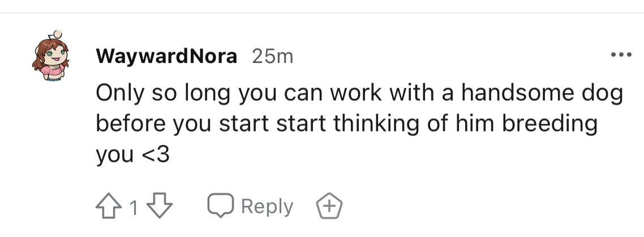Viewport: 644px width, 237px height.
Task: Click the 25m timestamp
Action: 273,56
